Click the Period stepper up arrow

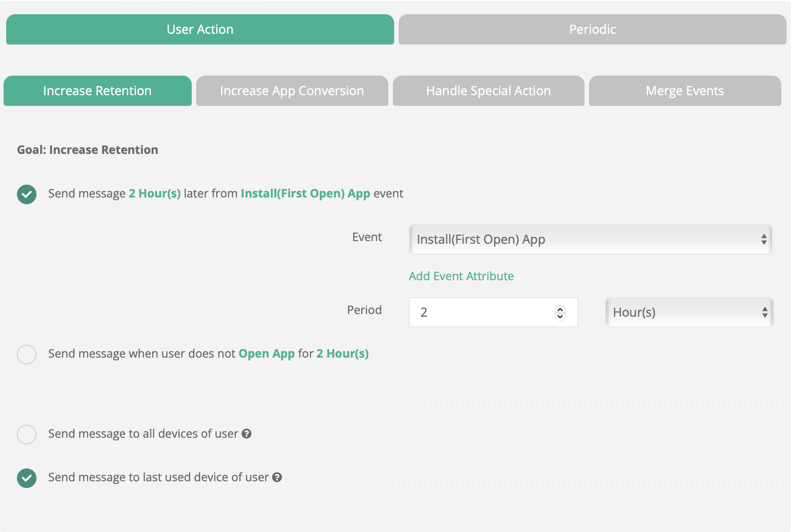coord(560,309)
